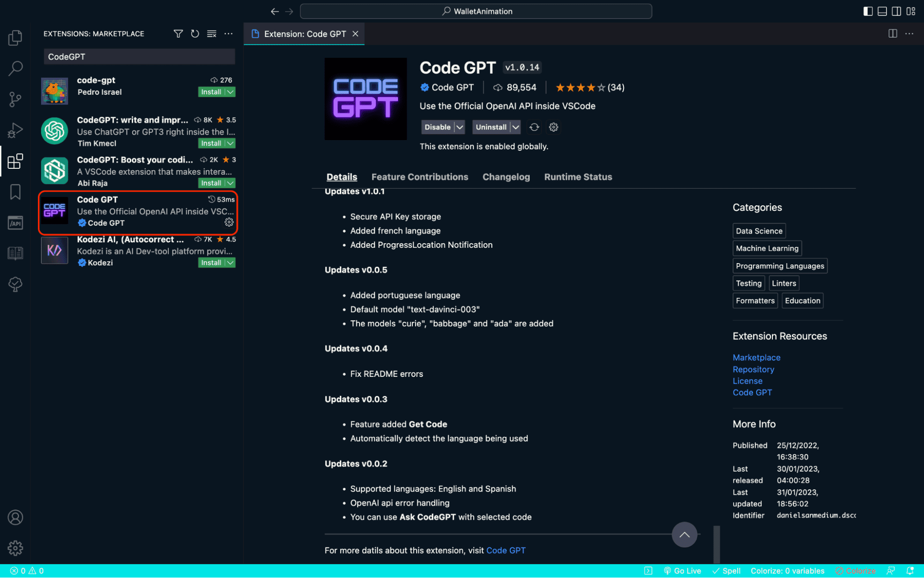Open the License resource link
Image resolution: width=924 pixels, height=578 pixels.
(x=747, y=381)
